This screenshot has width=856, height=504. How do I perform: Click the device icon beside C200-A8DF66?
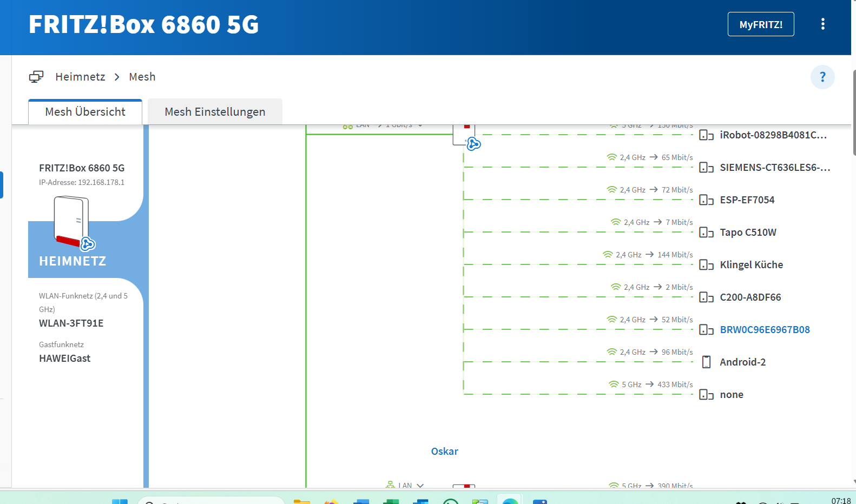pyautogui.click(x=706, y=297)
